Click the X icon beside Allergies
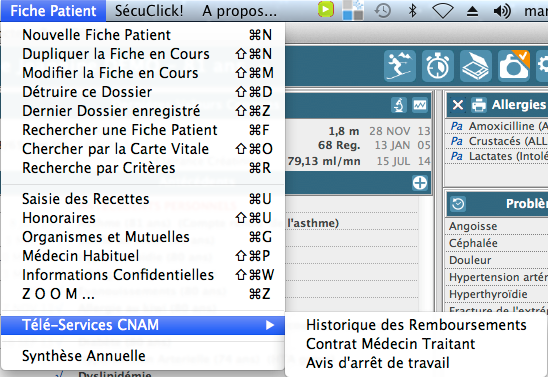Image resolution: width=548 pixels, height=377 pixels. [458, 105]
